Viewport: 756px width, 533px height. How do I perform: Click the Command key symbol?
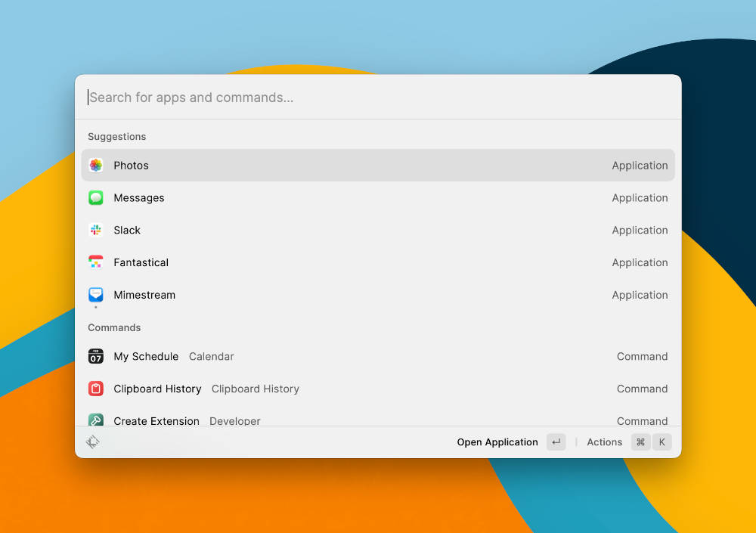click(641, 442)
